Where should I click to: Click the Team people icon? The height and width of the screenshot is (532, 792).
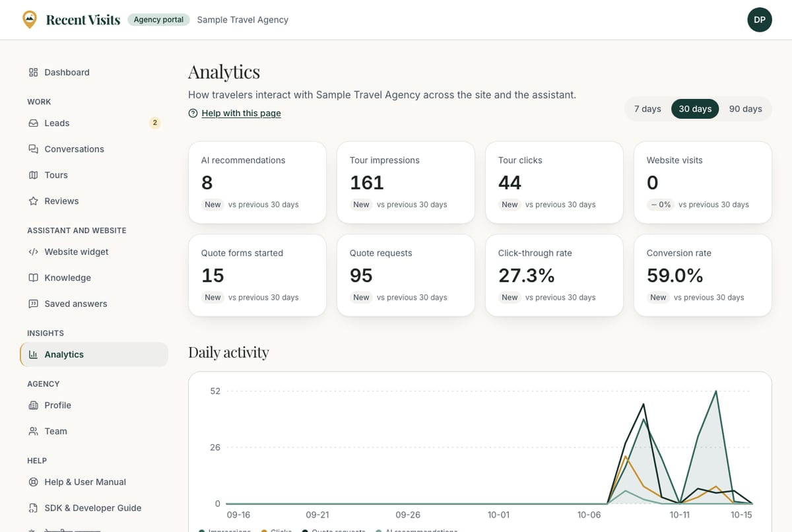33,431
